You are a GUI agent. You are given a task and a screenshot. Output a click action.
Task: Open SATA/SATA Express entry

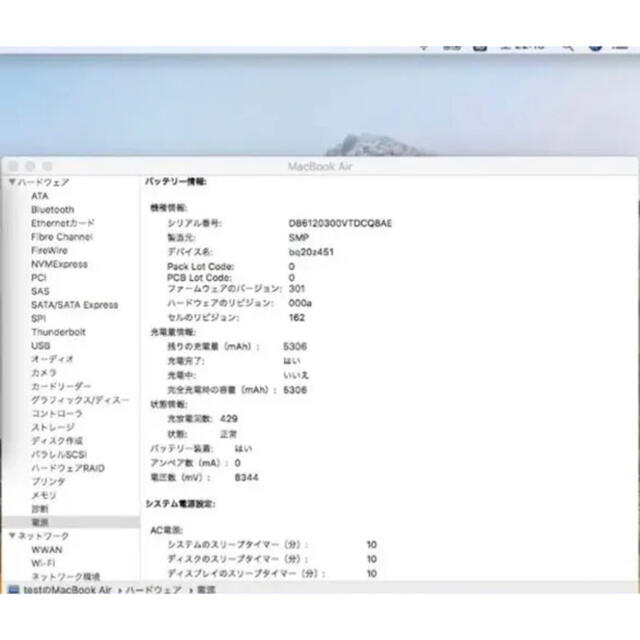[75, 305]
